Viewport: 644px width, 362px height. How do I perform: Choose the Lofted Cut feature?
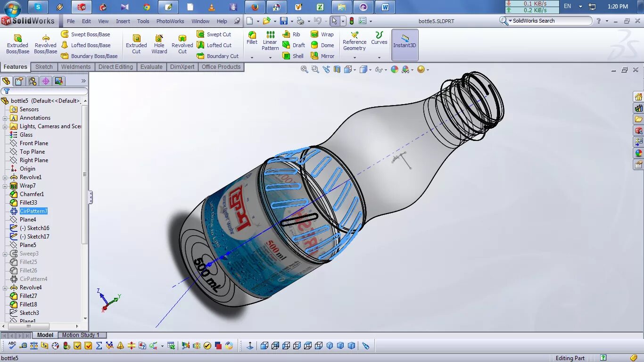(214, 45)
